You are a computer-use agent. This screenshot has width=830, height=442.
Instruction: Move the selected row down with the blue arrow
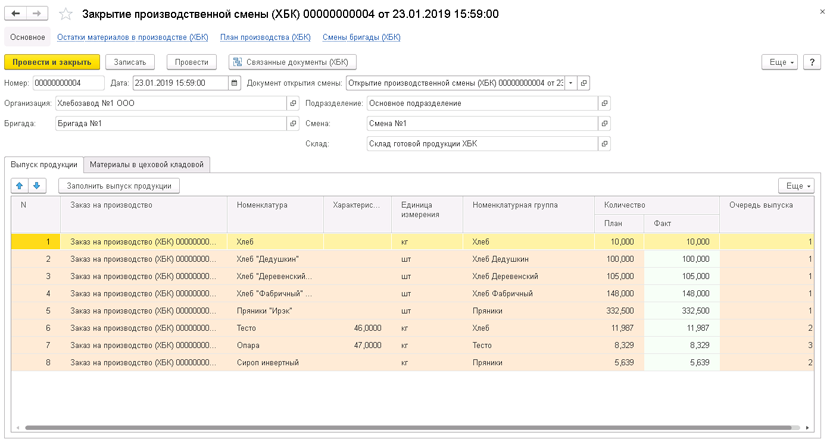(x=37, y=186)
